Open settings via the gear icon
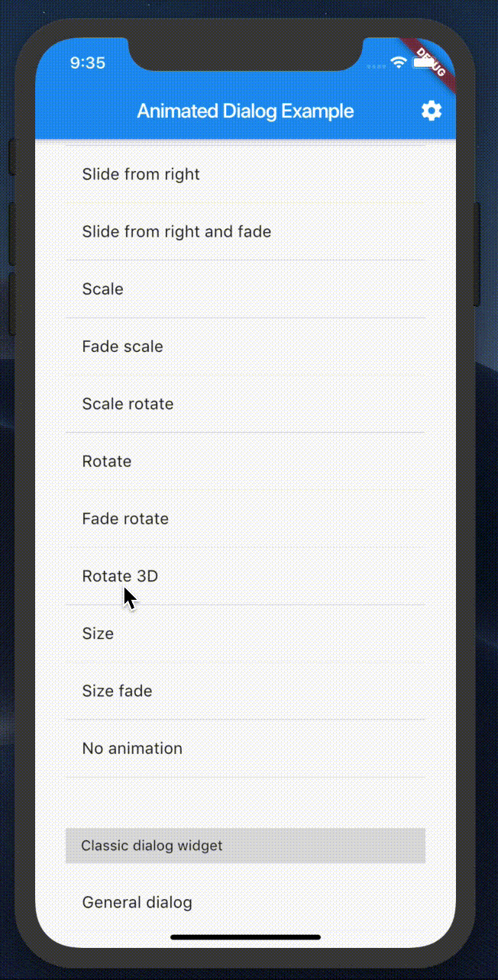The height and width of the screenshot is (980, 498). (x=432, y=111)
